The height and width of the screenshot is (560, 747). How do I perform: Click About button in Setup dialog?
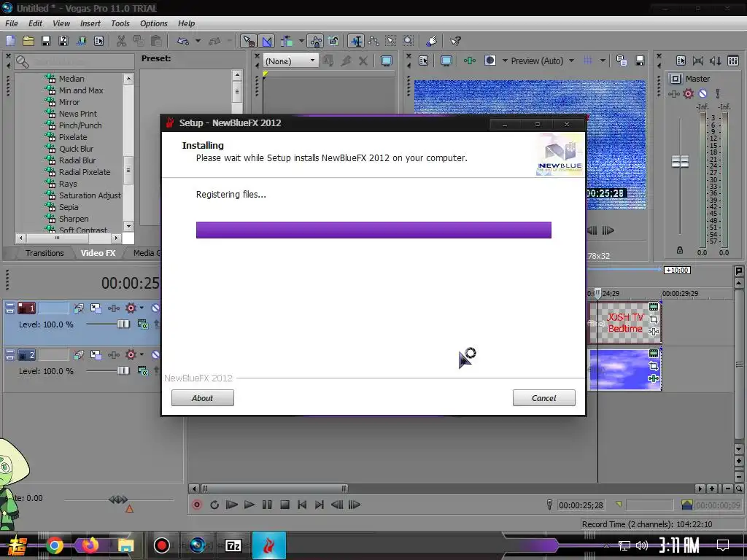[203, 398]
